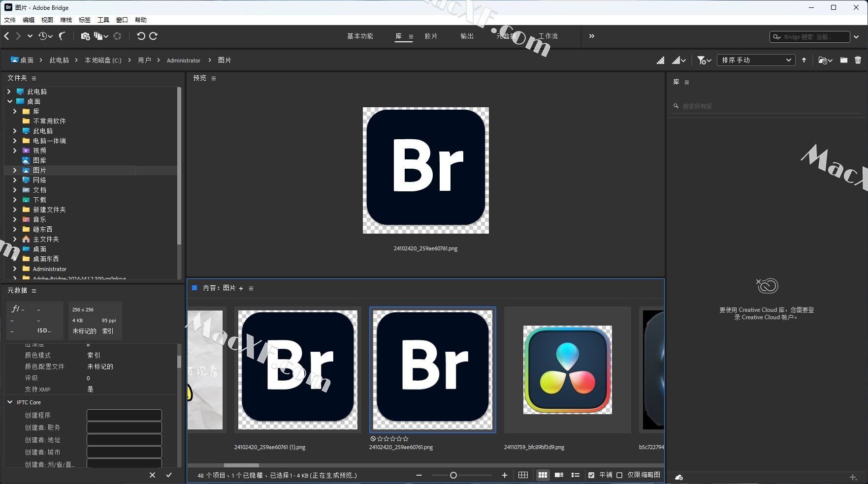Viewport: 868px width, 484px height.
Task: Toggle ascending sort order arrow
Action: point(804,60)
